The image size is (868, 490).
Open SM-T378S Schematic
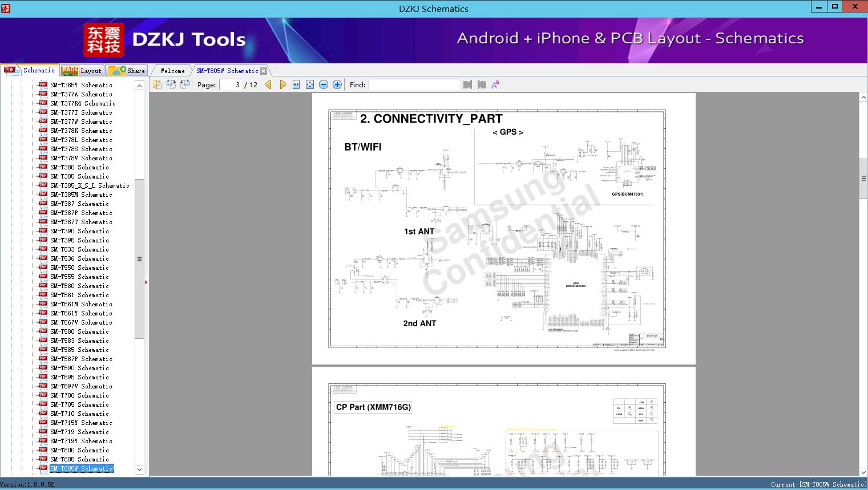click(x=81, y=149)
